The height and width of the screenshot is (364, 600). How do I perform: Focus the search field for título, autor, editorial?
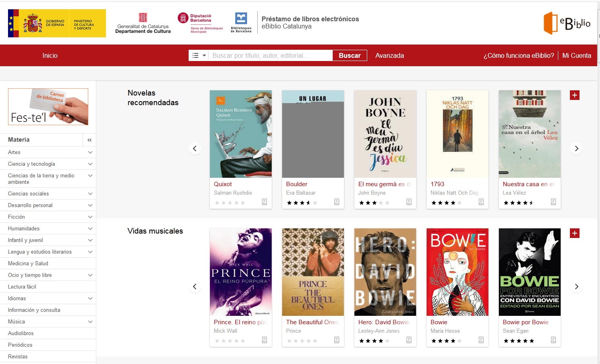271,55
